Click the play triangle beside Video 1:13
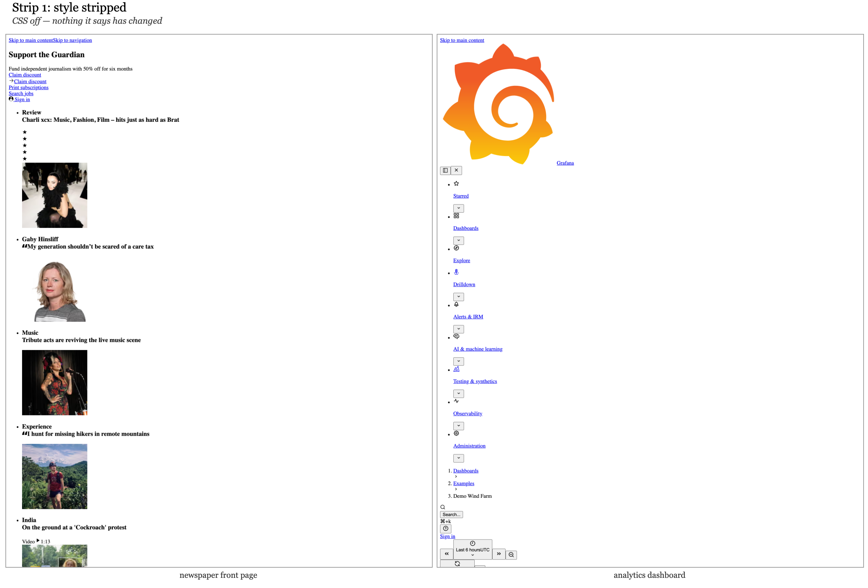This screenshot has height=588, width=868. pyautogui.click(x=38, y=541)
